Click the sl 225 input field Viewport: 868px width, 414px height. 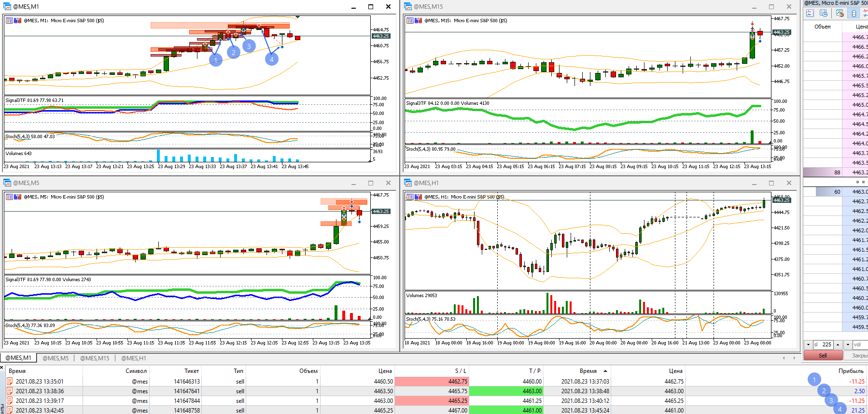point(823,344)
